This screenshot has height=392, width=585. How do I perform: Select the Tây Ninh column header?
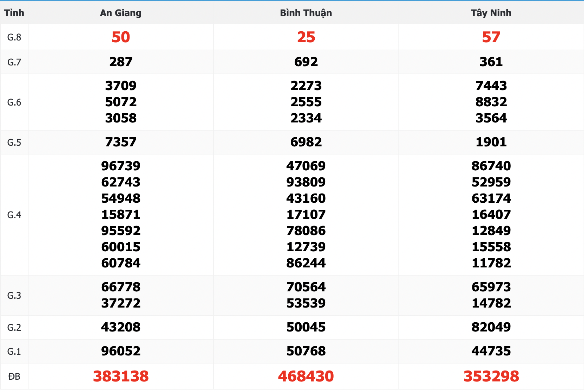491,13
